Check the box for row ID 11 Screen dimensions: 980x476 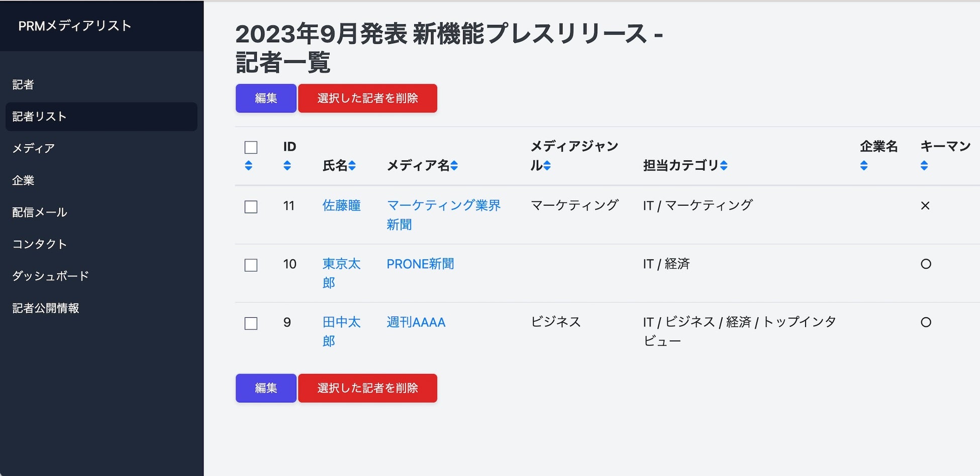point(251,206)
